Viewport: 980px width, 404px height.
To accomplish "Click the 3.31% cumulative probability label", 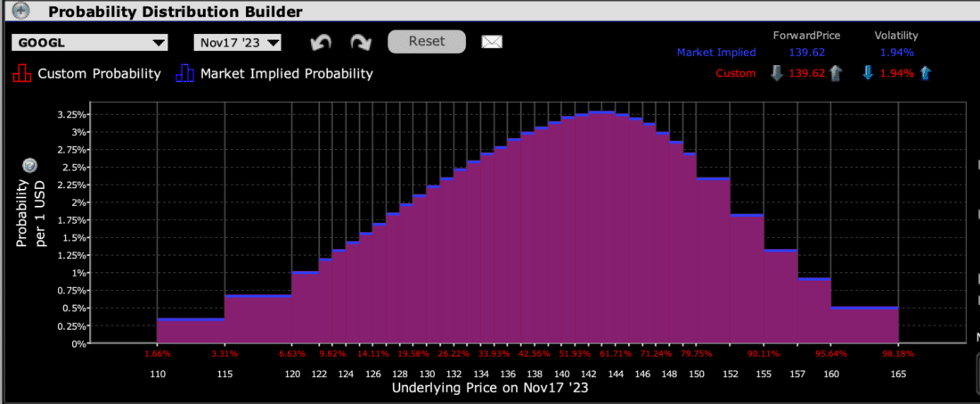I will (x=225, y=354).
